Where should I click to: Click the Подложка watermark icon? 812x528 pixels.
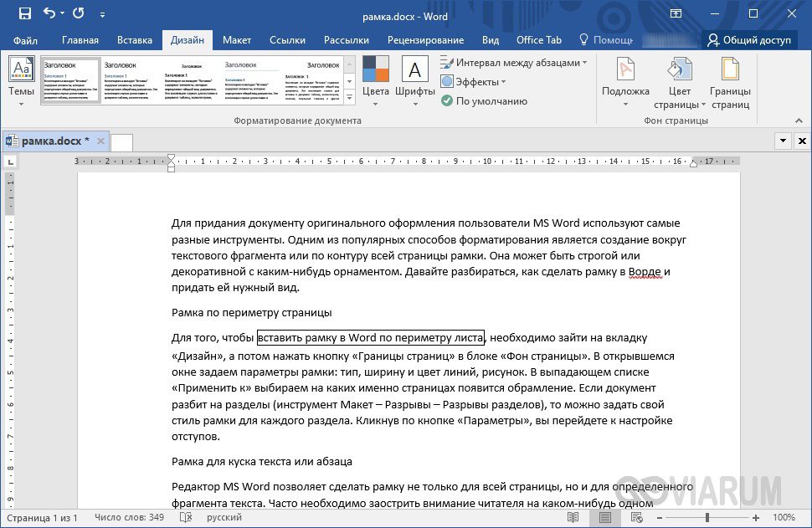click(x=625, y=70)
